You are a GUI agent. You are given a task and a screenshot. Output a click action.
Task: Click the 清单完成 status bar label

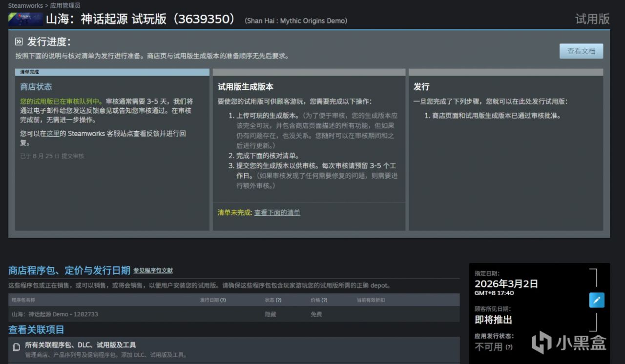point(29,72)
